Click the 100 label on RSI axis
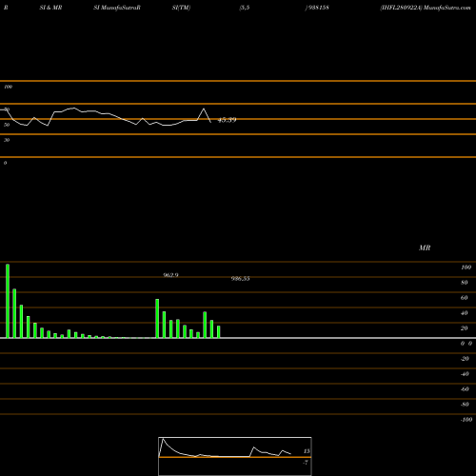 9,87
